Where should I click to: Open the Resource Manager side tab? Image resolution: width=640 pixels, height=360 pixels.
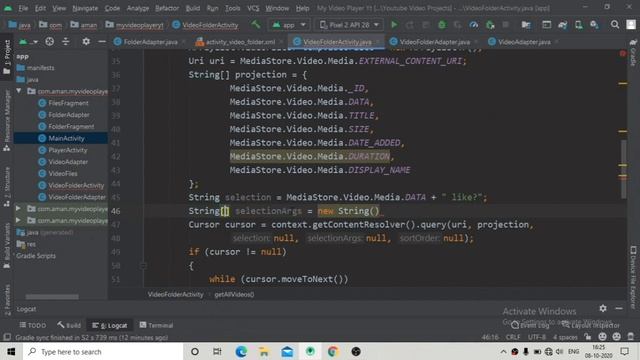coord(7,120)
